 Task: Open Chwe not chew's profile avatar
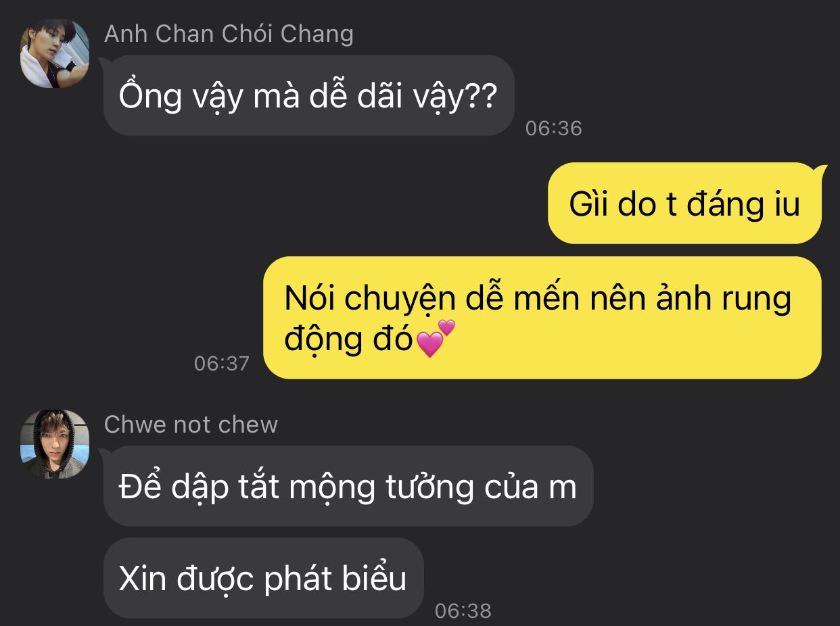[x=55, y=444]
